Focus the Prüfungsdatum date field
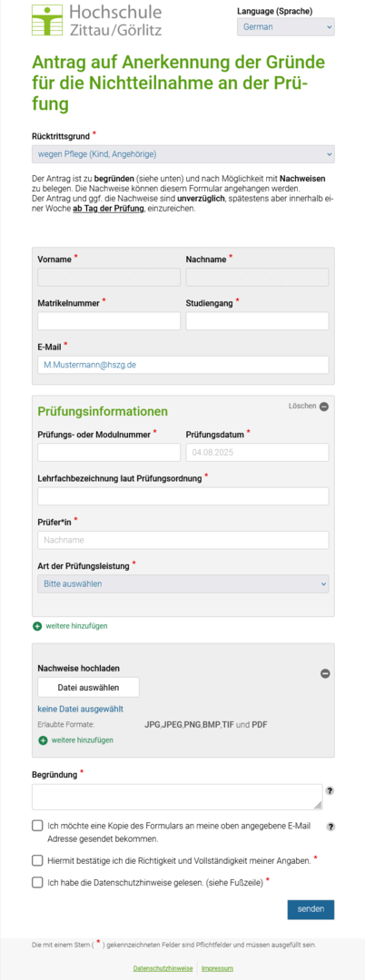 tap(258, 453)
